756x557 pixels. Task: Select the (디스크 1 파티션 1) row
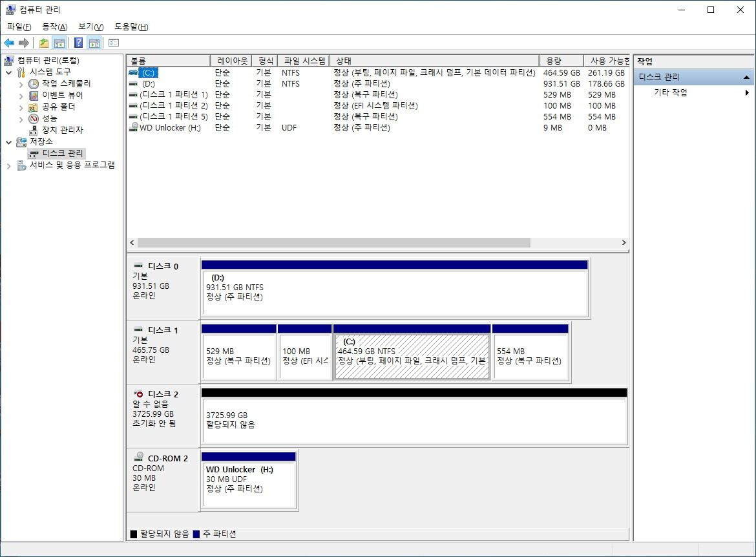point(378,95)
